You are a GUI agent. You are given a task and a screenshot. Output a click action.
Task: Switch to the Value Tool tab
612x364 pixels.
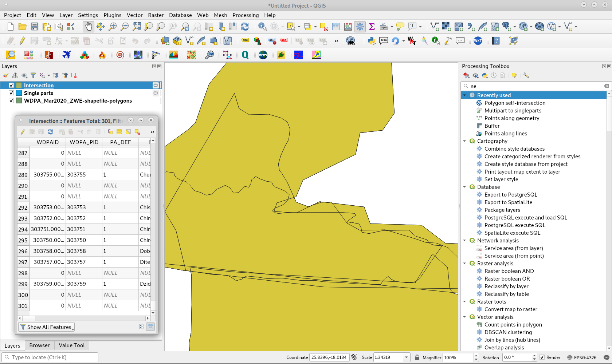(x=72, y=345)
